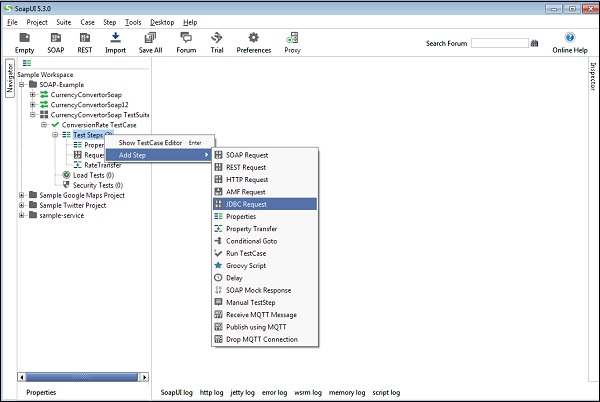Click the Save All toolbar icon
Screen dimensions: 600x402
tap(150, 37)
